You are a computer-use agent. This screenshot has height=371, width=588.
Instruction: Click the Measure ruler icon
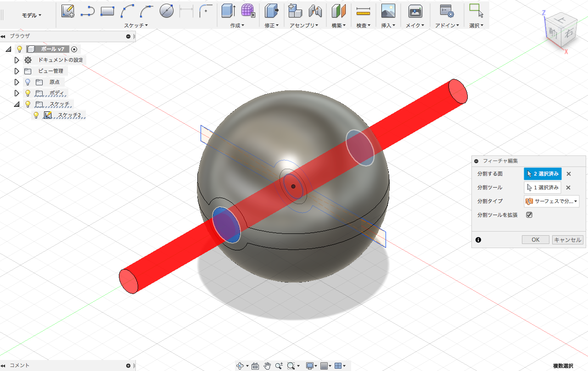coord(363,11)
